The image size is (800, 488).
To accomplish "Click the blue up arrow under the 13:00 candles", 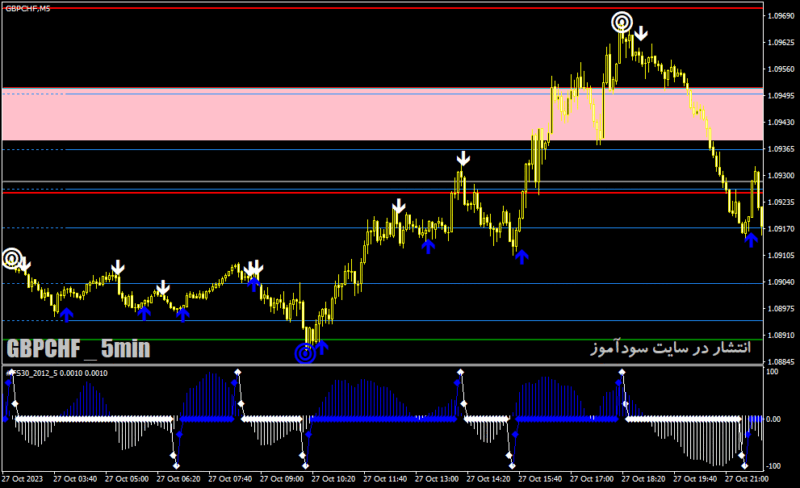I will tap(428, 247).
